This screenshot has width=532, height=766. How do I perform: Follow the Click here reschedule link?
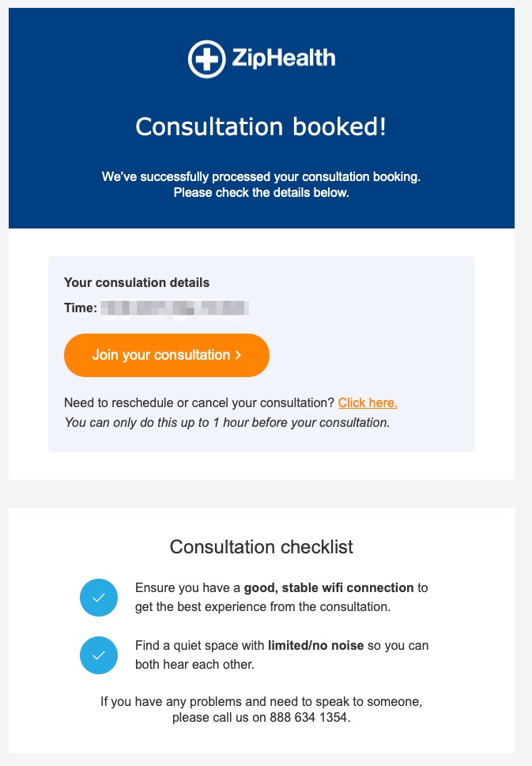(368, 402)
